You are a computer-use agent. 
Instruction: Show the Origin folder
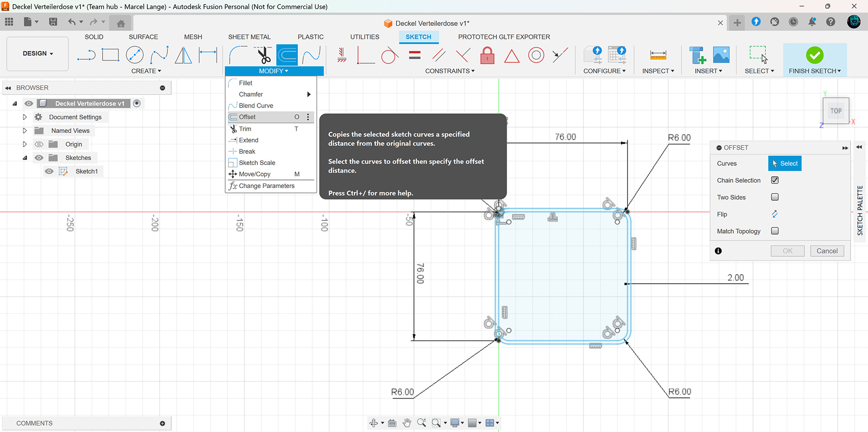pyautogui.click(x=39, y=144)
